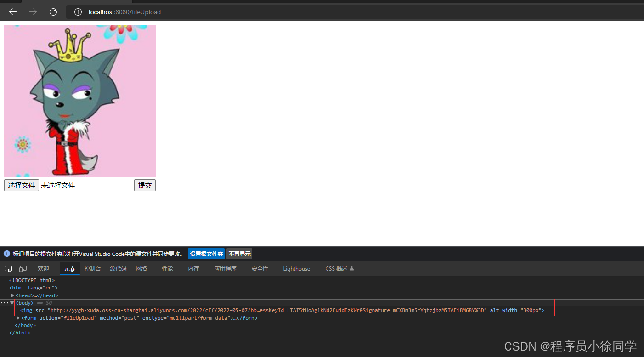Open more DevTools panels via plus icon
The height and width of the screenshot is (357, 644).
370,268
